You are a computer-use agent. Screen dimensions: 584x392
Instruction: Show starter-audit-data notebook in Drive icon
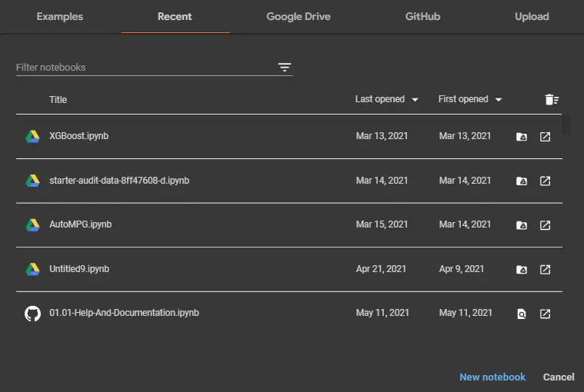coord(522,181)
